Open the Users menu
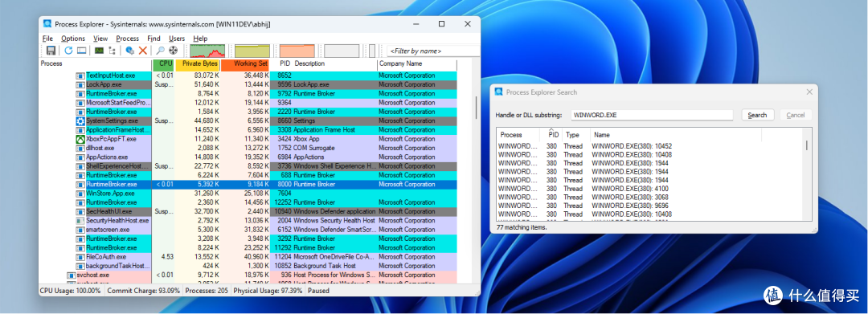Viewport: 868px width, 314px height. tap(177, 39)
